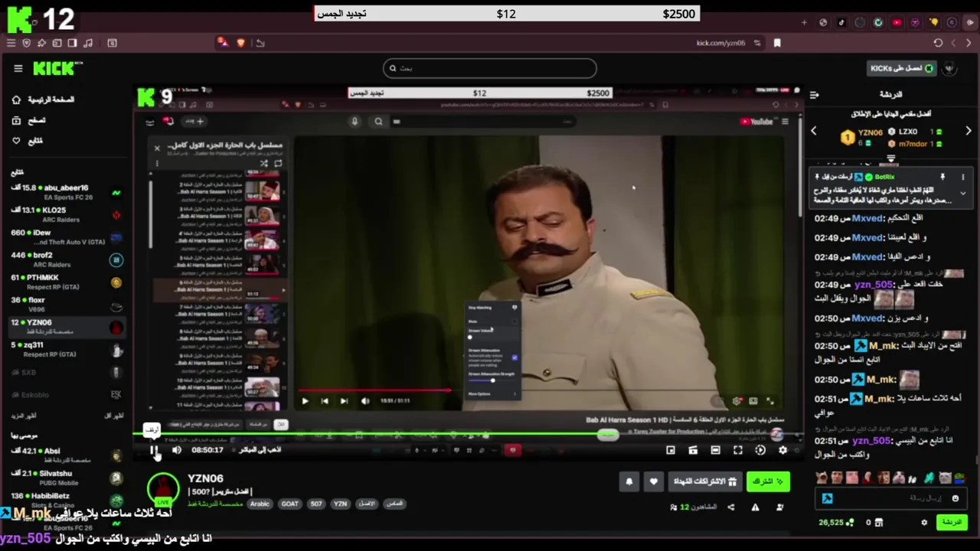Toggle mini player mode
This screenshot has height=551, width=980.
coord(671,450)
